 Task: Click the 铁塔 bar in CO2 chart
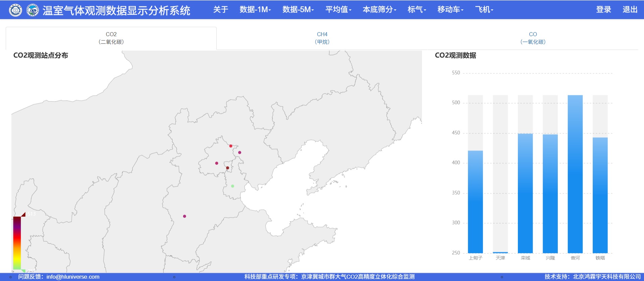coord(600,195)
